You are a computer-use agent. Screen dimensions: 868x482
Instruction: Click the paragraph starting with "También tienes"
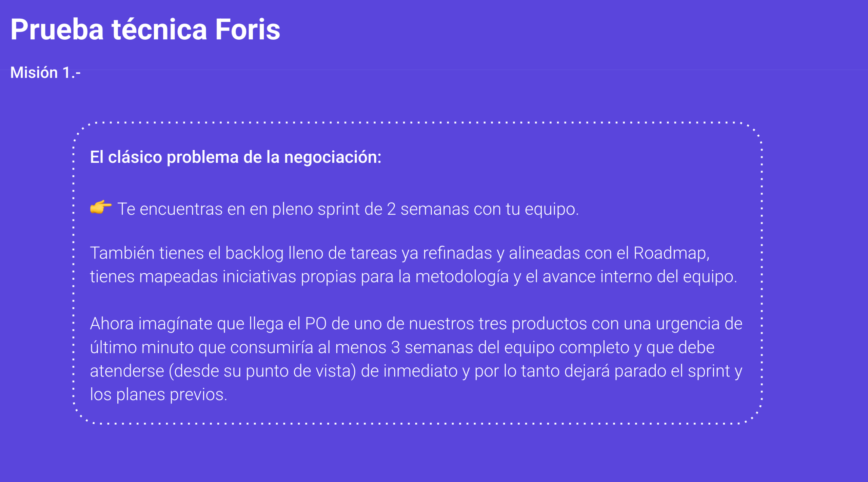[x=413, y=265]
